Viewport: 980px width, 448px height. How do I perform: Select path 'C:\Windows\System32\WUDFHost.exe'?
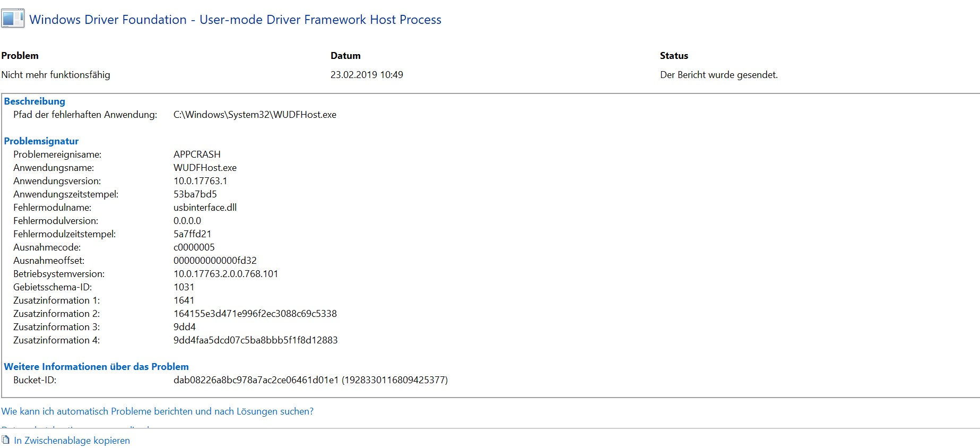click(255, 115)
